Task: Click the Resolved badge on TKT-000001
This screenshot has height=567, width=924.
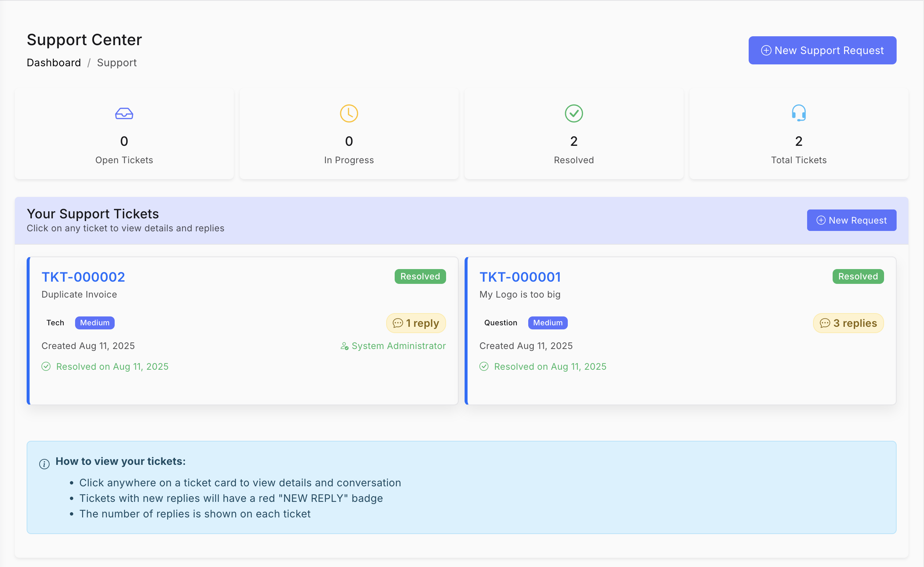Action: click(x=858, y=276)
